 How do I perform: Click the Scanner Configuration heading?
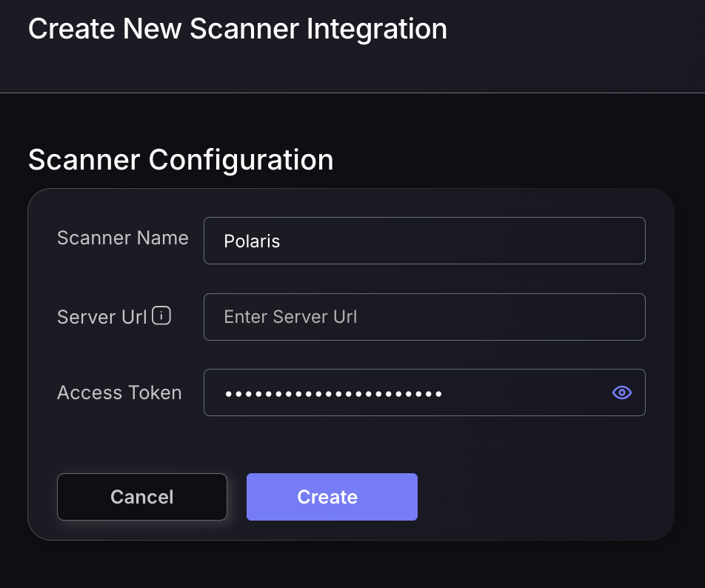click(181, 160)
